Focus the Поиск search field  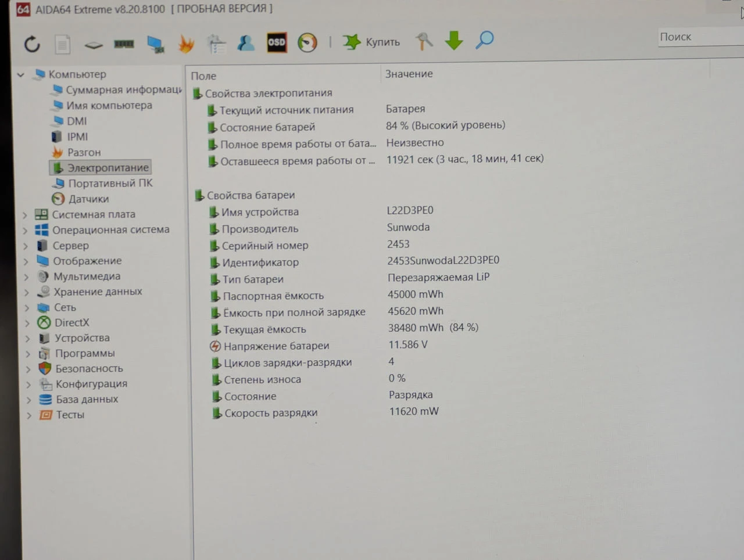[x=701, y=37]
